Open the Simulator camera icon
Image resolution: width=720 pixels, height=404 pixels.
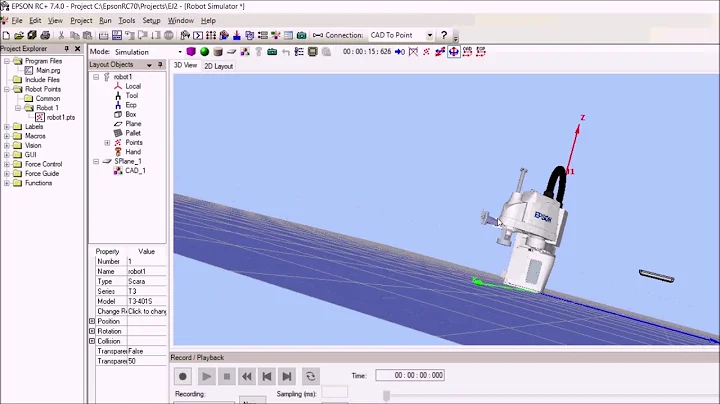301,35
